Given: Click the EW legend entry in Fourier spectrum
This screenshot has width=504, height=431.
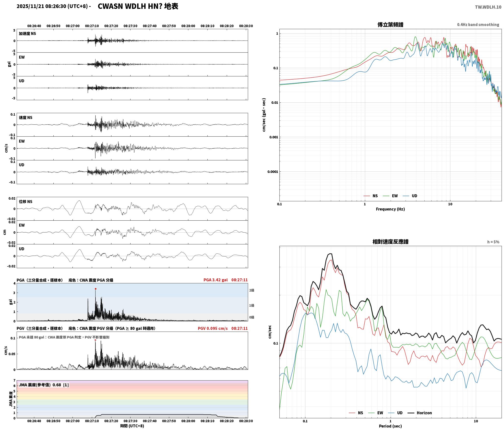Looking at the screenshot, I should coord(390,196).
